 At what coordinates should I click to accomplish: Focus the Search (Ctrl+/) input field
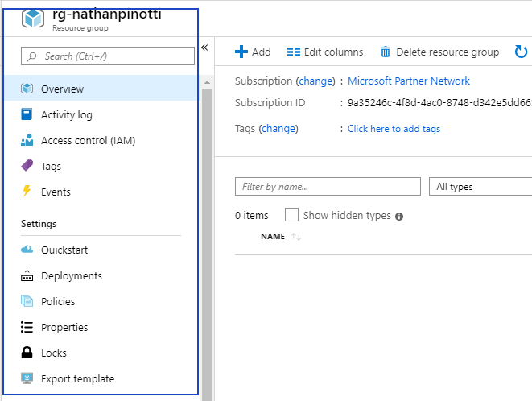click(108, 56)
